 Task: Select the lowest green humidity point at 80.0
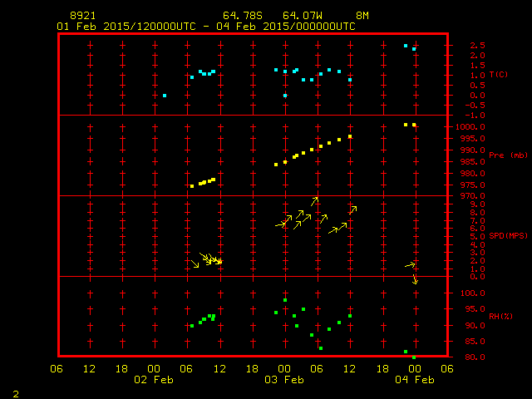click(414, 357)
